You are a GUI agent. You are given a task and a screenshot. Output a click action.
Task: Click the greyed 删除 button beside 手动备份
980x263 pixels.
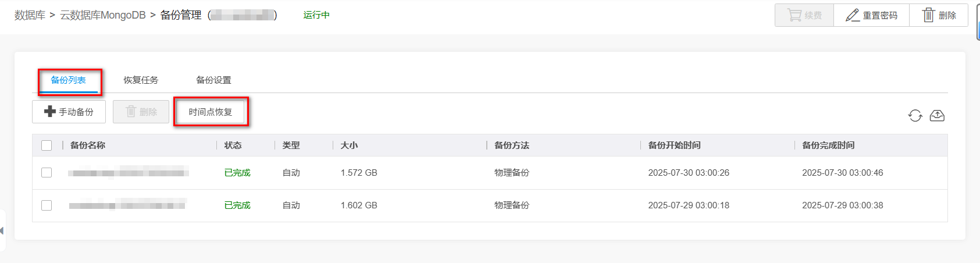pyautogui.click(x=141, y=112)
